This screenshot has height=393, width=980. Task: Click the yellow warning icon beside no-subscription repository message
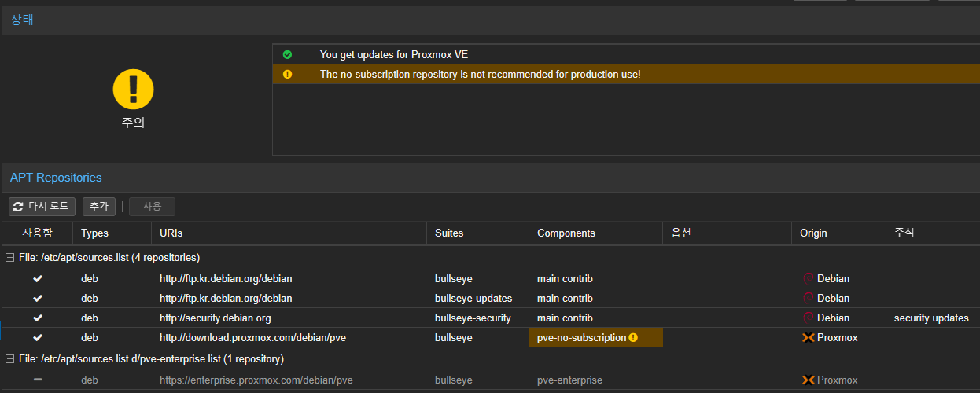[287, 74]
